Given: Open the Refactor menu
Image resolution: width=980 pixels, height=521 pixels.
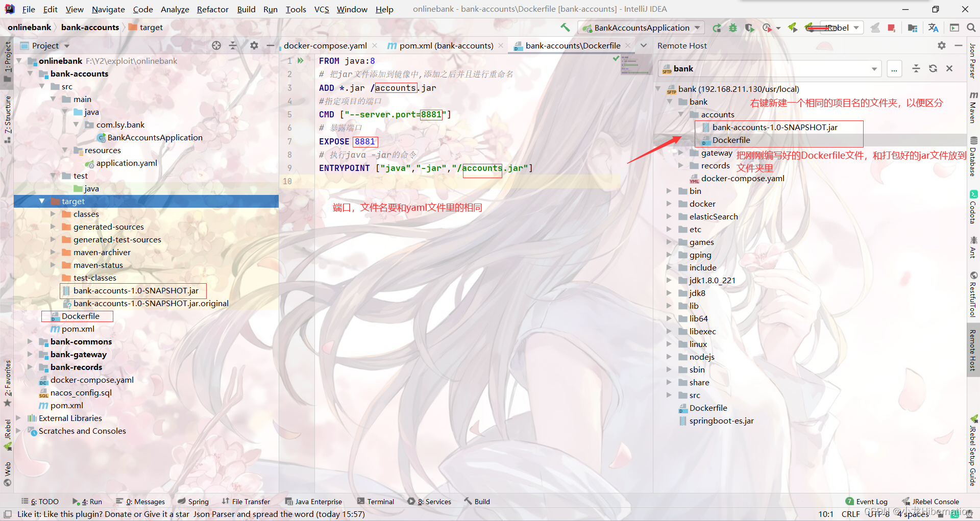Looking at the screenshot, I should click(212, 9).
